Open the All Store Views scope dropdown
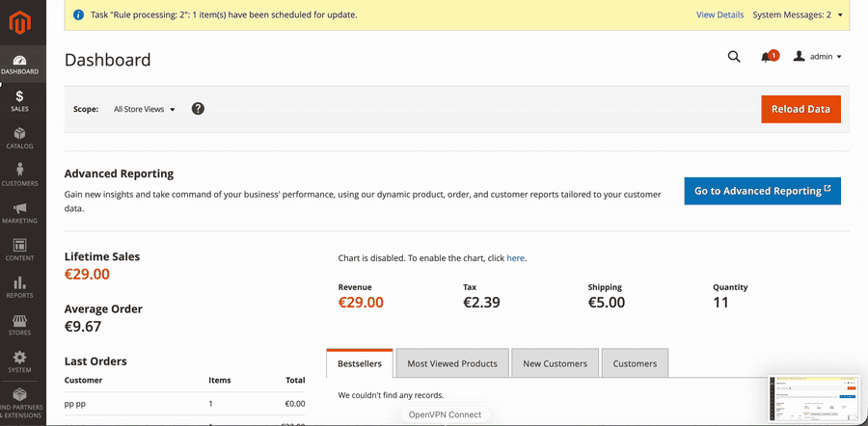Screen dimensions: 868x426 [x=144, y=109]
